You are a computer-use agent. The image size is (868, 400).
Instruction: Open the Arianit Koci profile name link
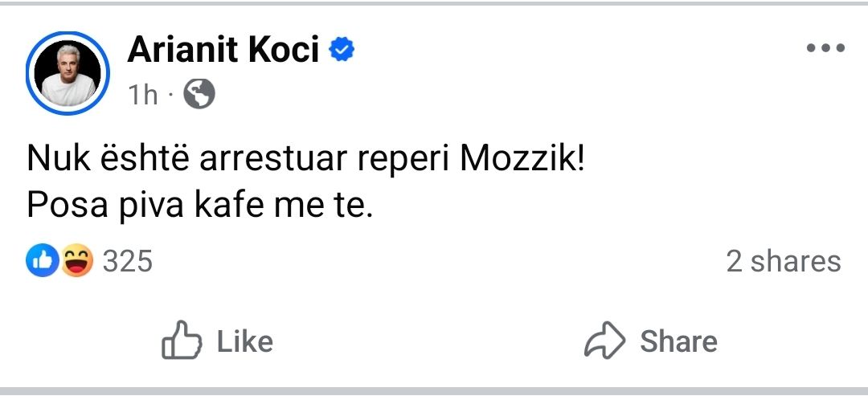[x=223, y=51]
